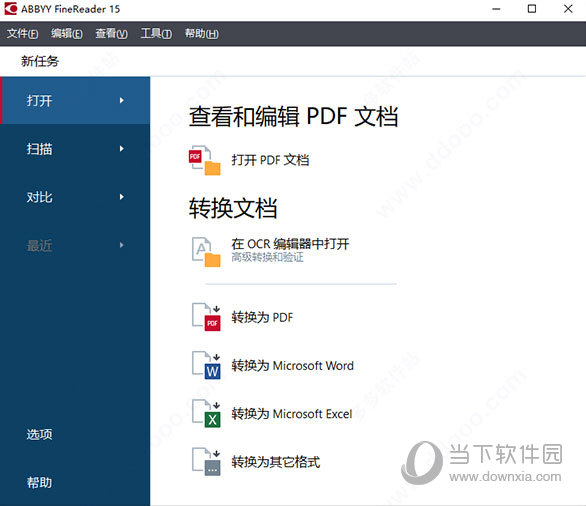Expand the arrow next to 打开

click(122, 101)
